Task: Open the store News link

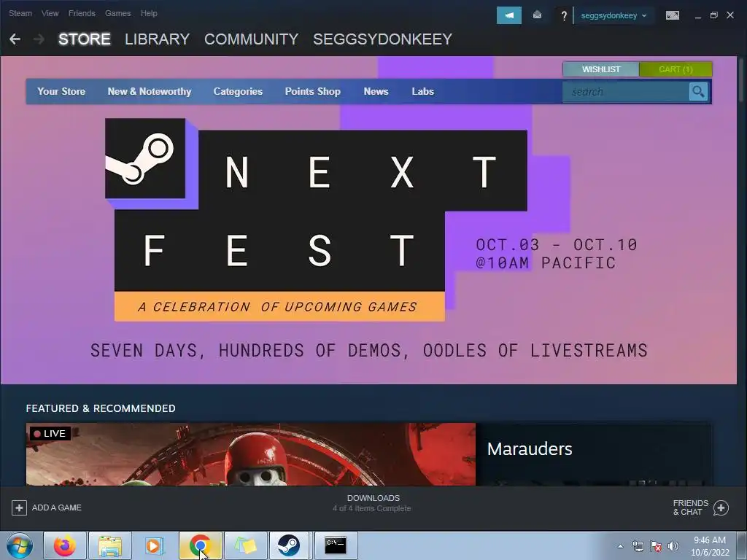Action: tap(376, 91)
